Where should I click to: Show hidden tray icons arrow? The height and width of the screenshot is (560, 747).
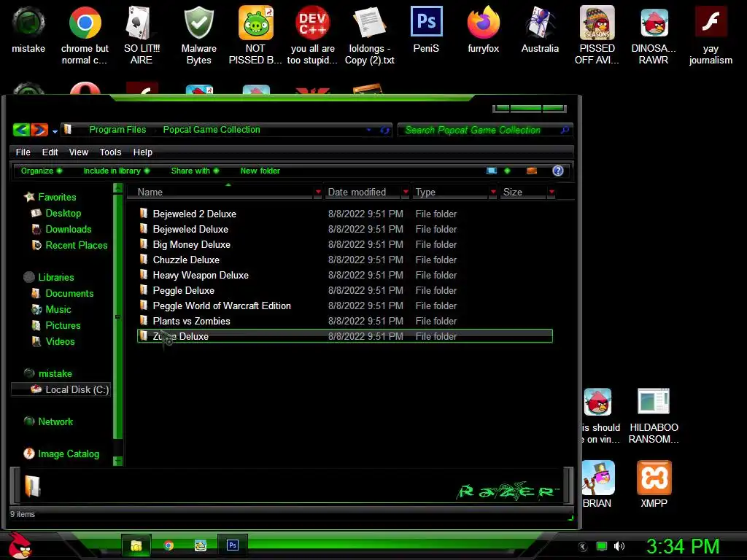tap(582, 547)
